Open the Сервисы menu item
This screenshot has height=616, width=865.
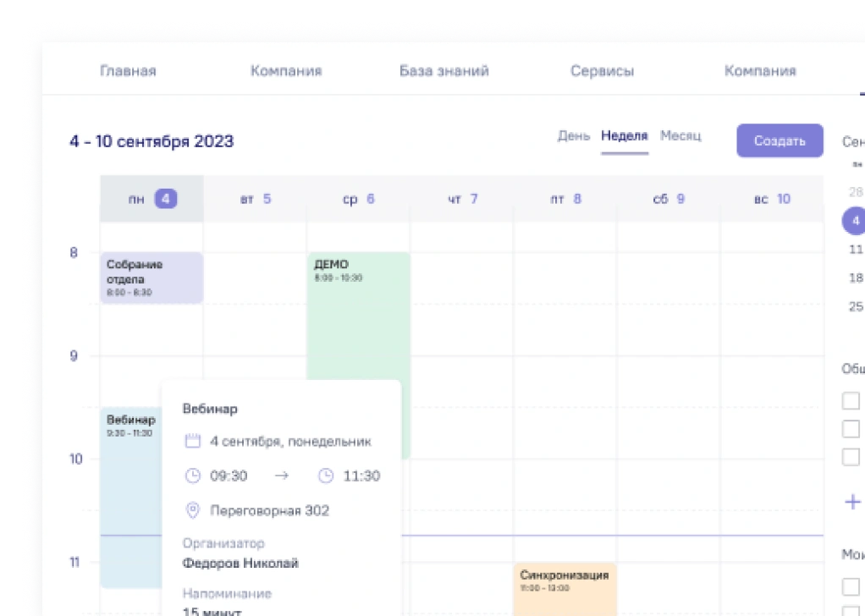602,71
